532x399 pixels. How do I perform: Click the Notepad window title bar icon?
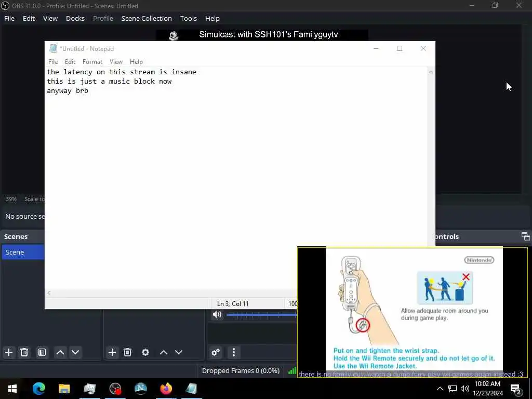(53, 48)
